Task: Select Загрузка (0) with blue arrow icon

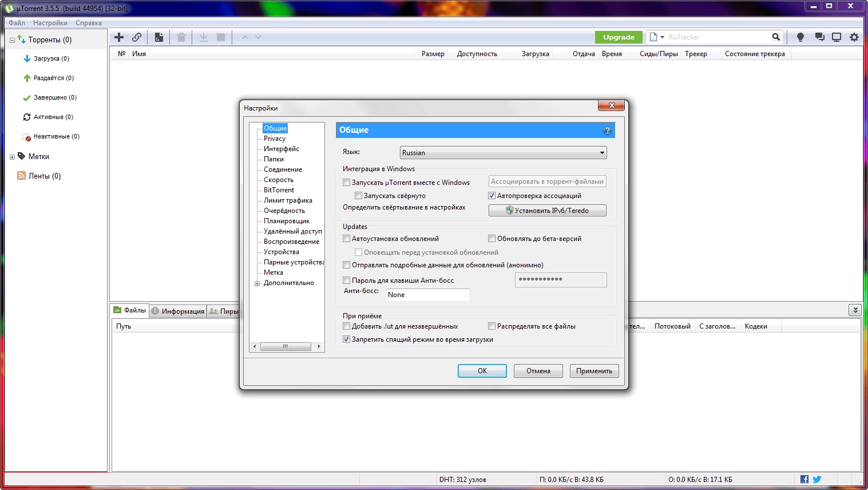Action: (46, 58)
